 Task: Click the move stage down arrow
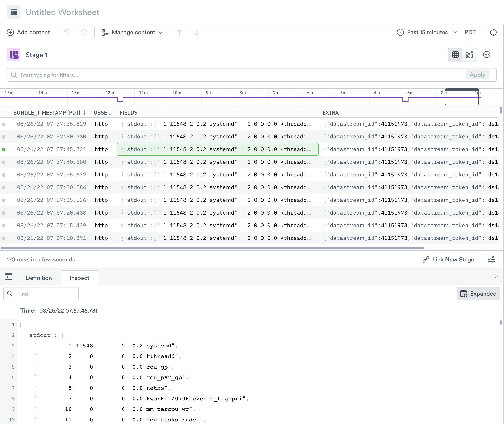(x=196, y=32)
